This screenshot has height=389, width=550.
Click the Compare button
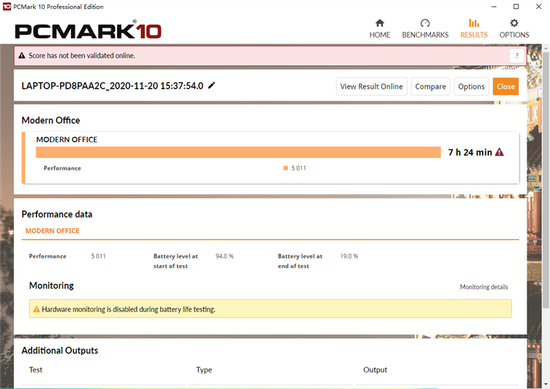click(x=430, y=86)
